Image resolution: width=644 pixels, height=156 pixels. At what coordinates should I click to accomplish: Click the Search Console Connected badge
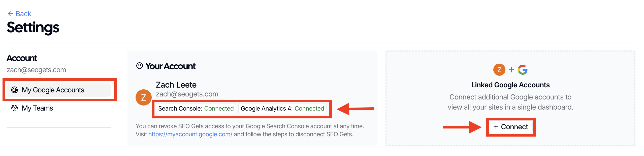coord(196,109)
